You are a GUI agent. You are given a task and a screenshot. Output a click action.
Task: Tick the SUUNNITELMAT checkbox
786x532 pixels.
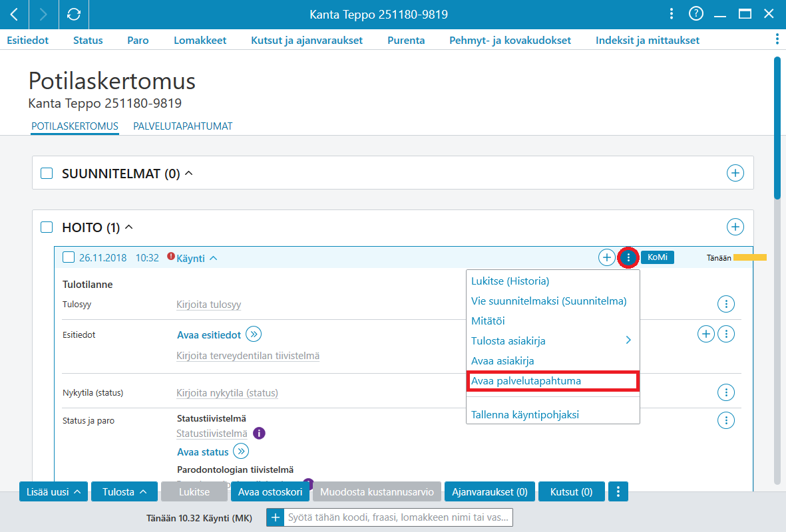tap(47, 174)
